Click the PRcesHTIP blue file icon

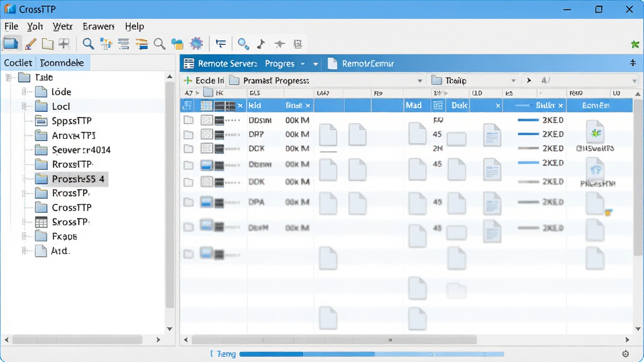[x=596, y=169]
